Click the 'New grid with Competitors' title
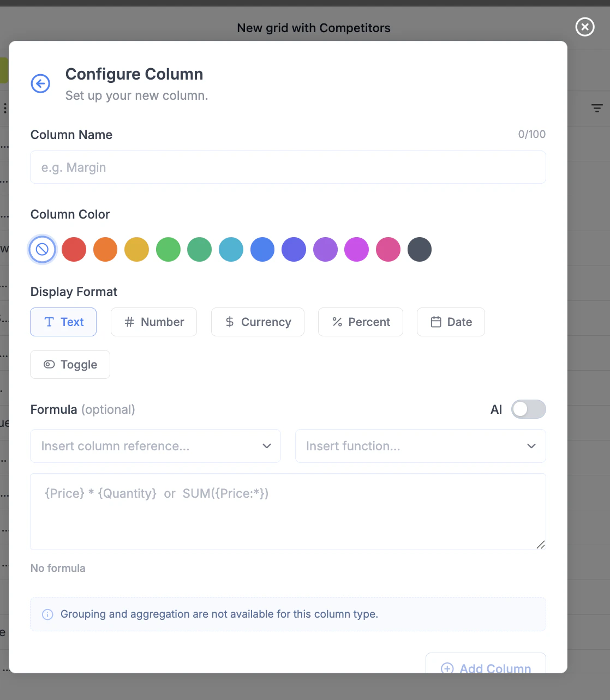 314,28
